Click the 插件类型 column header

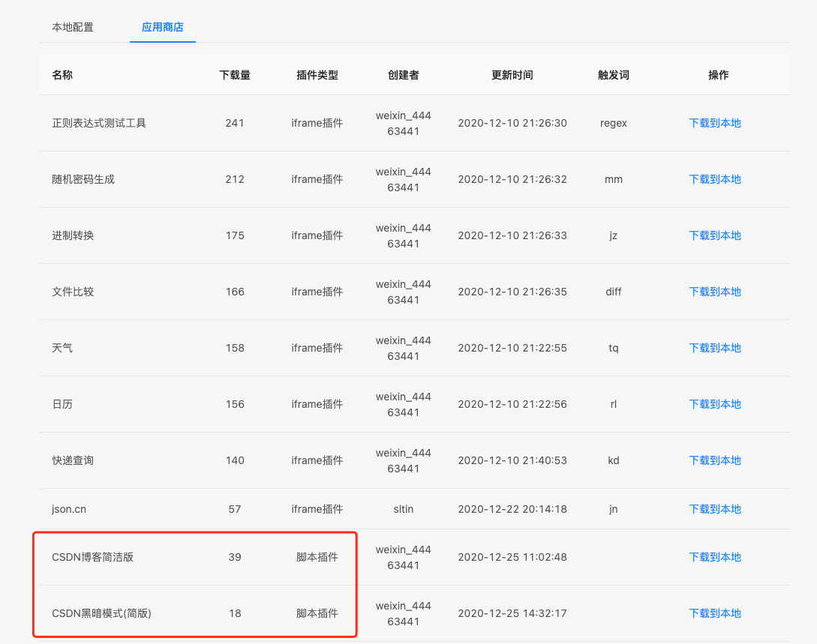[317, 75]
